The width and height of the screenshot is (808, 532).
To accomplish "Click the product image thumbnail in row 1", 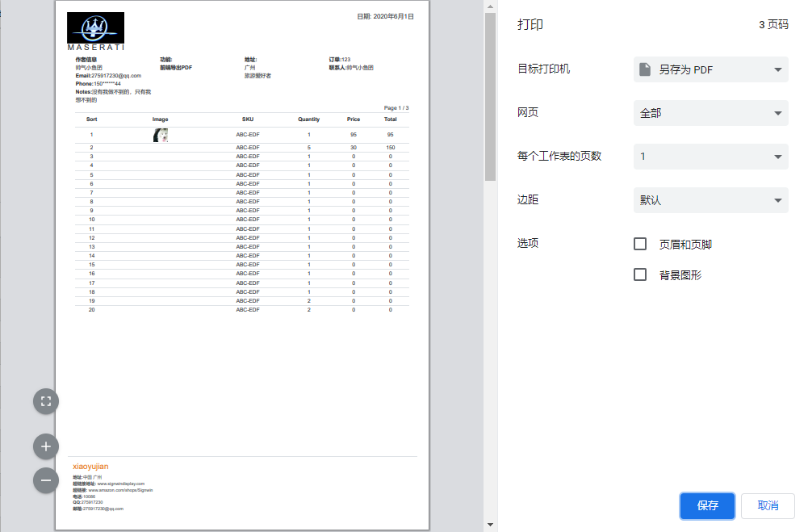I will (160, 134).
